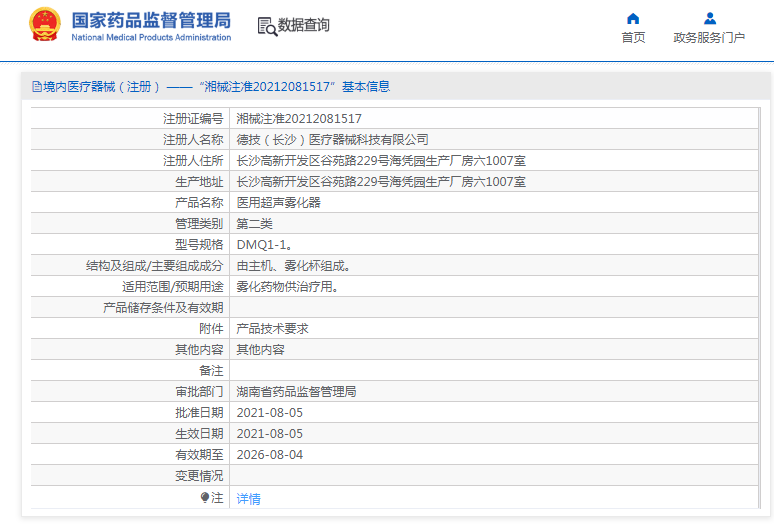Image resolution: width=774 pixels, height=525 pixels.
Task: Select 湖南省药品监督管理局 approval department
Action: (x=296, y=392)
